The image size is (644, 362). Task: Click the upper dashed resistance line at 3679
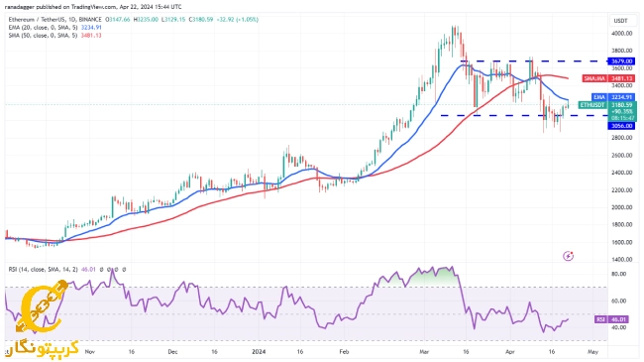(x=534, y=61)
